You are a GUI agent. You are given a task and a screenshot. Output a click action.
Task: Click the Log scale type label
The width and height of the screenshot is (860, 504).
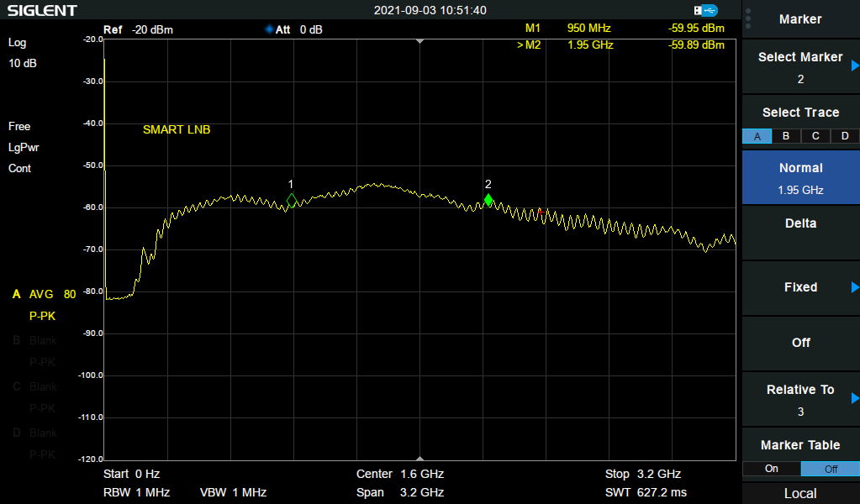(x=17, y=43)
